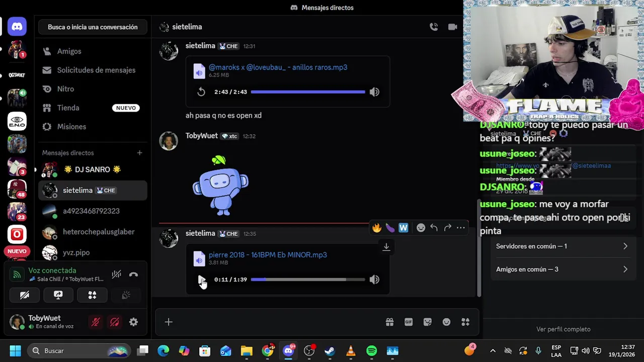This screenshot has height=362, width=644.
Task: Open the Amigos section
Action: pos(93,51)
